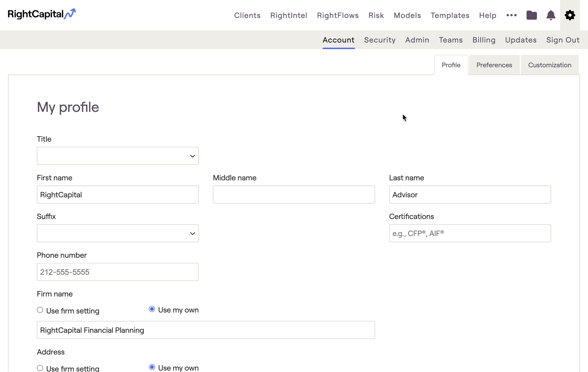Viewport: 588px width, 372px height.
Task: Click the Last name input field
Action: tap(470, 195)
